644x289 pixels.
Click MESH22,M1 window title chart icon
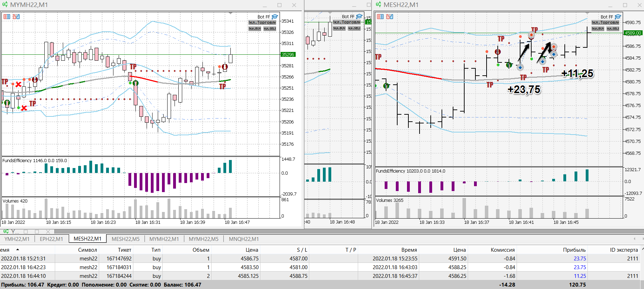(378, 5)
